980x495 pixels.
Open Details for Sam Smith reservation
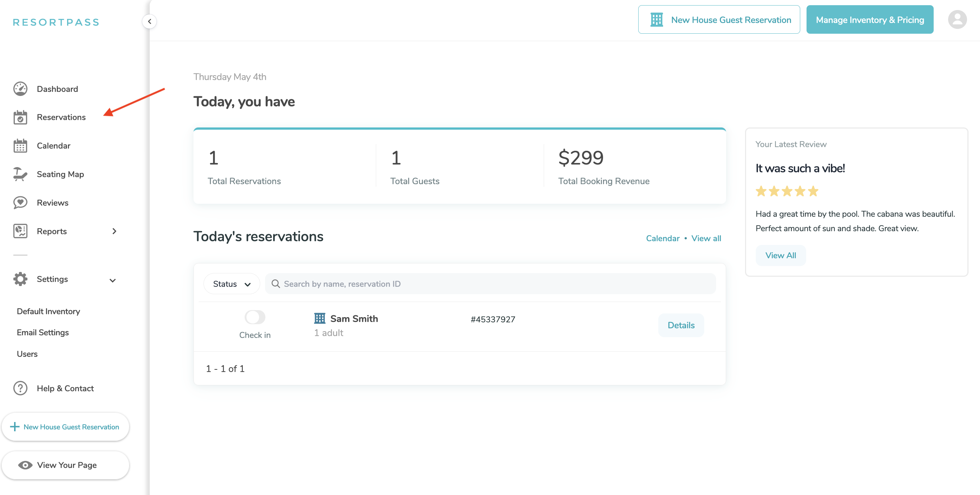click(681, 325)
